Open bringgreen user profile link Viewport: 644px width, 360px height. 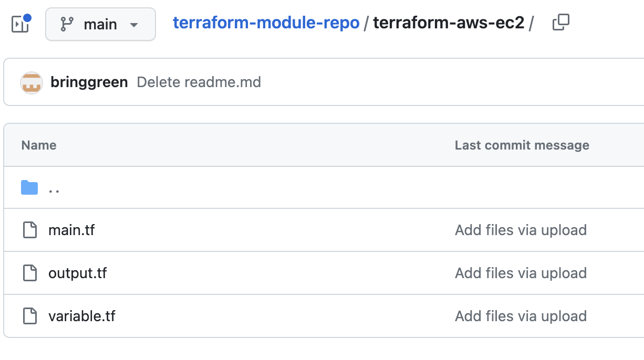pos(89,82)
